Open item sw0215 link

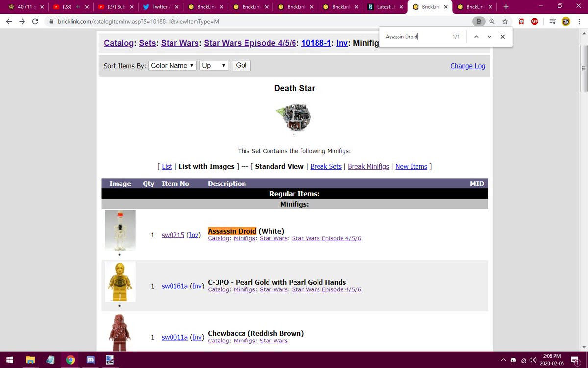(x=173, y=235)
